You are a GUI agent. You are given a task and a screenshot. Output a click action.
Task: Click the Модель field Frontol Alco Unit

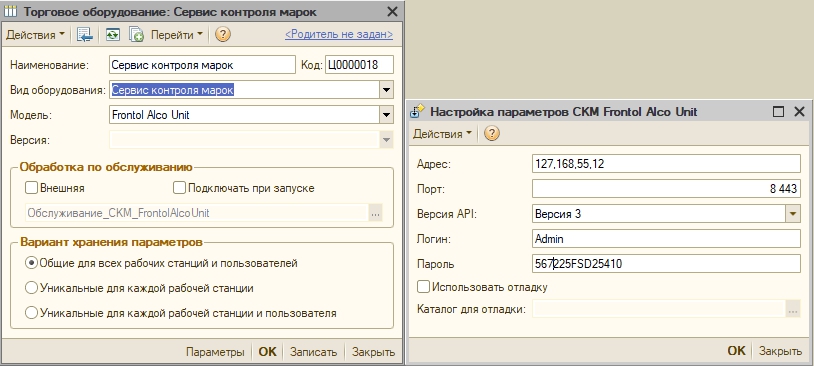click(x=245, y=115)
